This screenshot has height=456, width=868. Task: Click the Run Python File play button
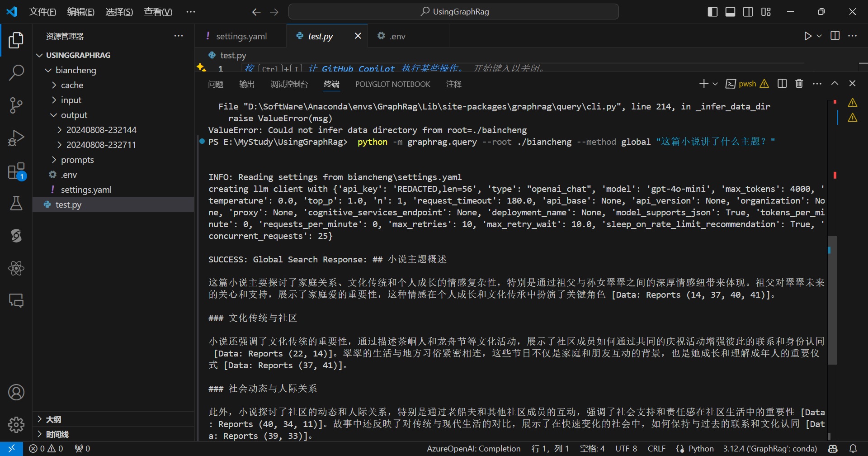807,36
